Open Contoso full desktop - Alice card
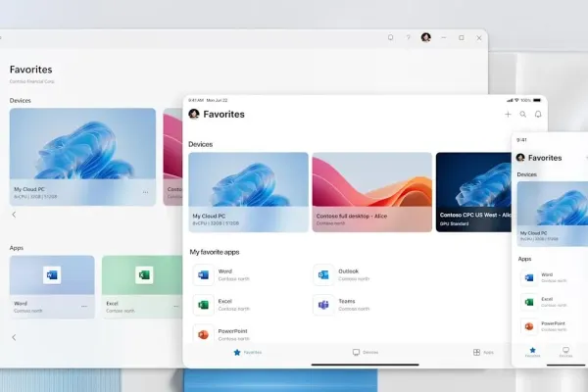588x392 pixels. [x=372, y=192]
